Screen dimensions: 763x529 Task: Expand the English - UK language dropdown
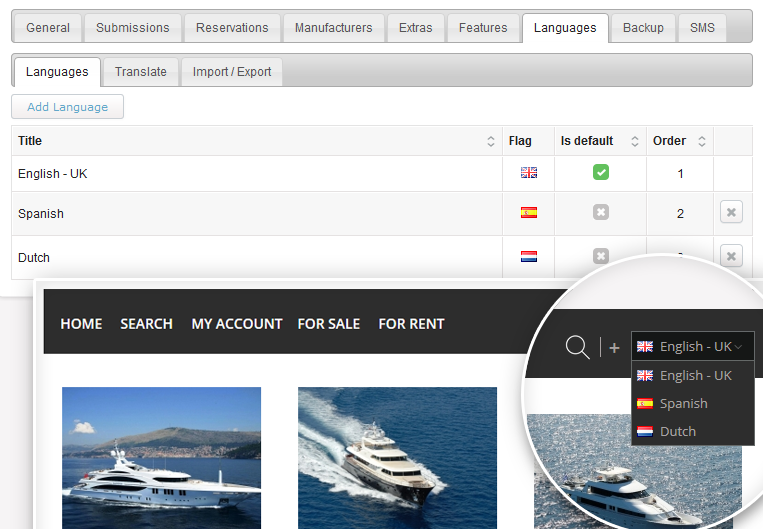[x=693, y=347]
